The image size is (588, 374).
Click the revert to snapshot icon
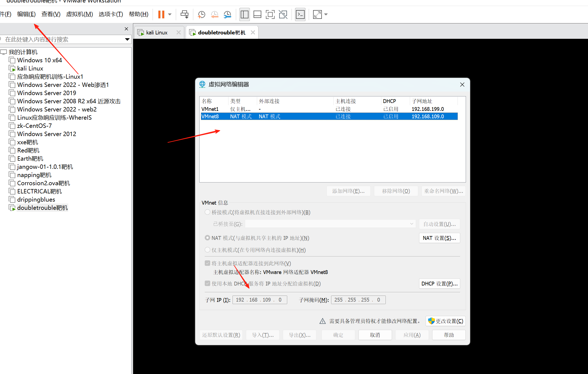215,14
